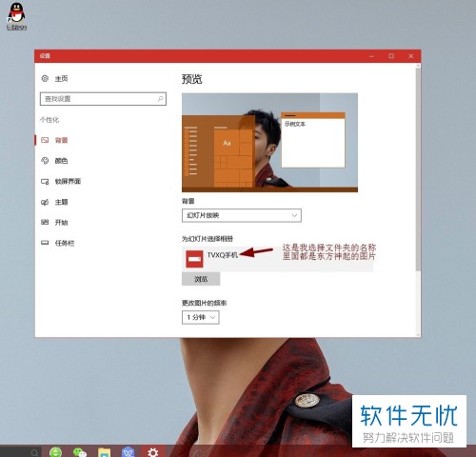Viewport: 476px width, 457px height.
Task: Click the settings window vertical scrollbar
Action: click(418, 169)
